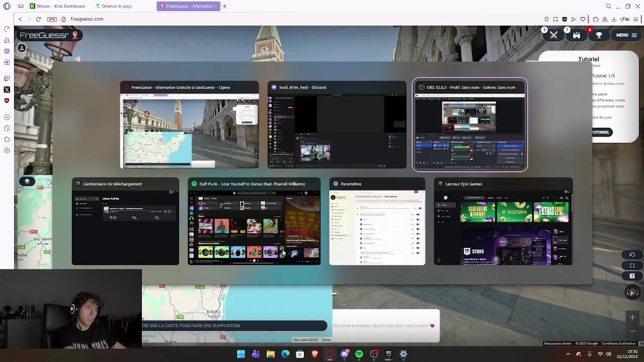Image resolution: width=644 pixels, height=362 pixels.
Task: Open the Paramètres window thumbnail
Action: 377,221
